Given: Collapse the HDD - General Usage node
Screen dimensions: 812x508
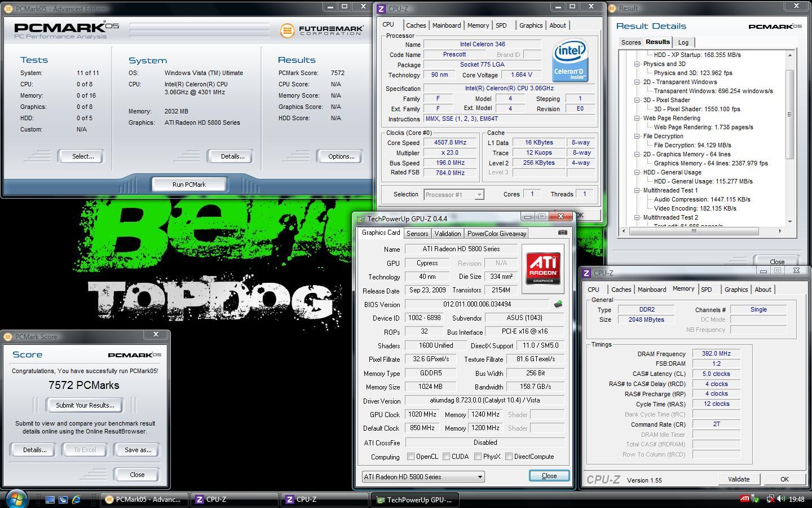Looking at the screenshot, I should [x=637, y=173].
